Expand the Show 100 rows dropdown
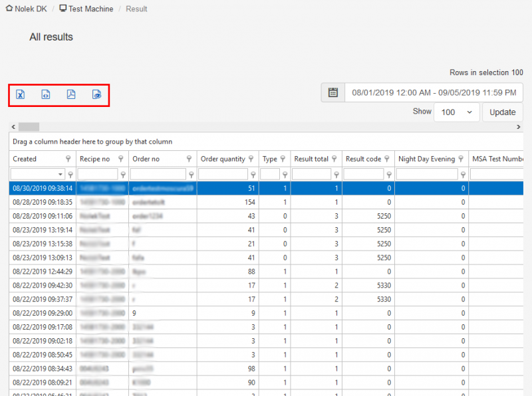 pos(457,112)
